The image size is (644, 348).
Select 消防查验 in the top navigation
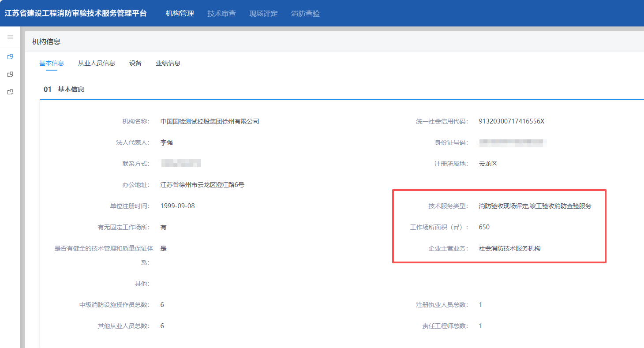[305, 13]
